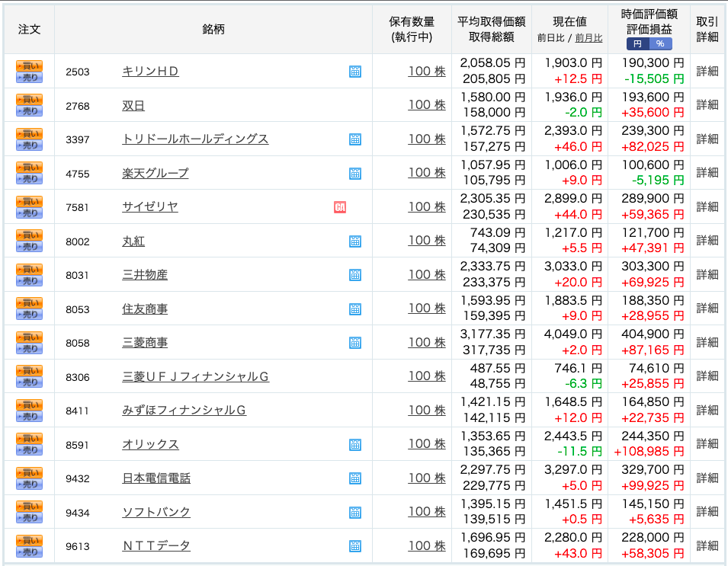Image resolution: width=728 pixels, height=566 pixels.
Task: Select stock code 8306 cell
Action: tap(78, 377)
